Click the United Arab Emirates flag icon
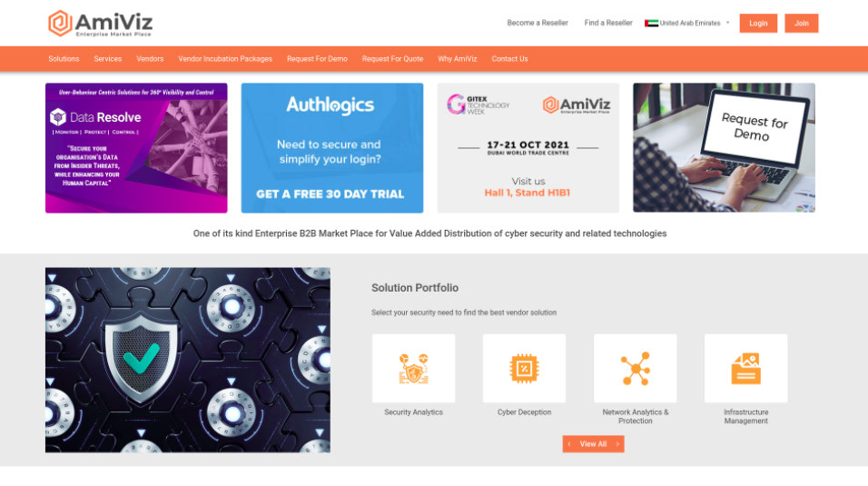Screen dimensions: 868x486 pos(652,24)
